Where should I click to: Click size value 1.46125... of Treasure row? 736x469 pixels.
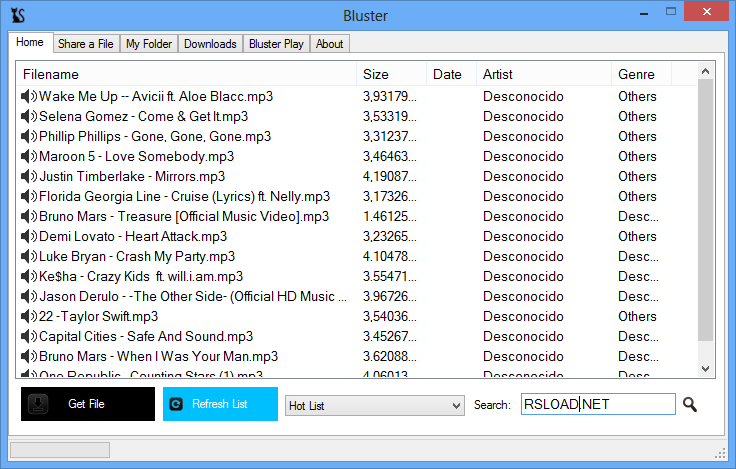[x=390, y=216]
